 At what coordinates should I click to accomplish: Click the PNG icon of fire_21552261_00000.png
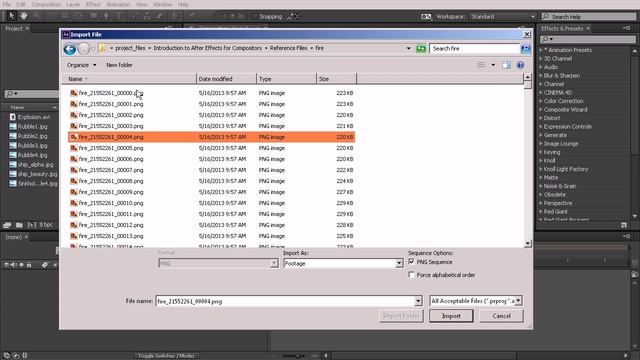(73, 93)
